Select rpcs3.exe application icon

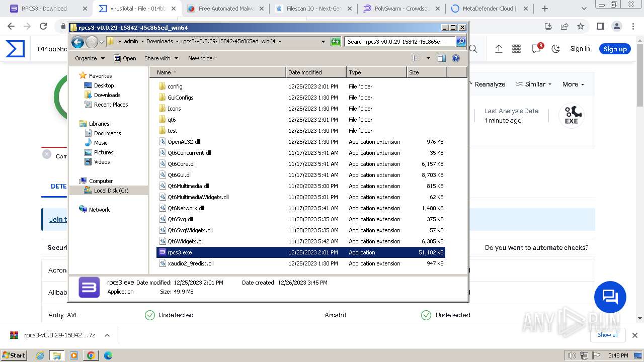click(163, 252)
